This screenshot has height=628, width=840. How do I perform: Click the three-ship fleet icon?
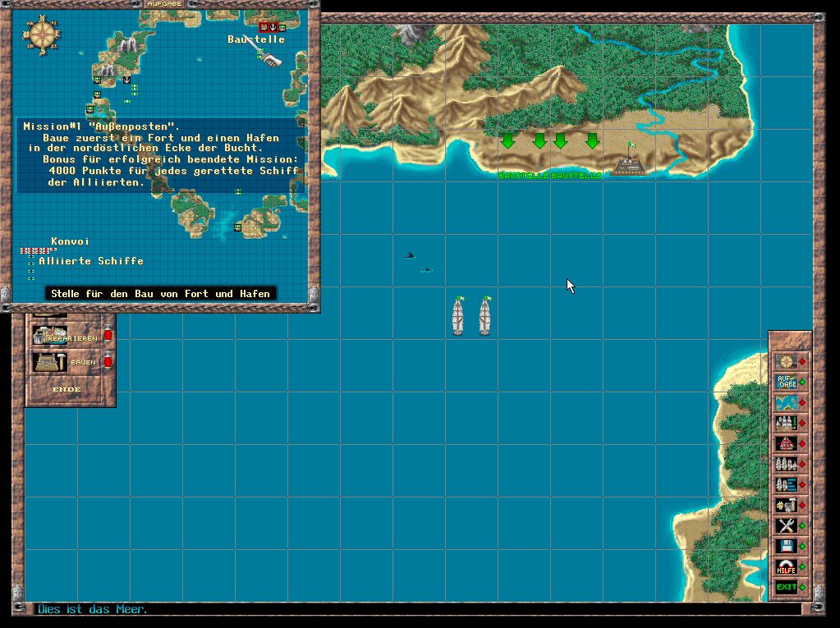click(x=786, y=464)
